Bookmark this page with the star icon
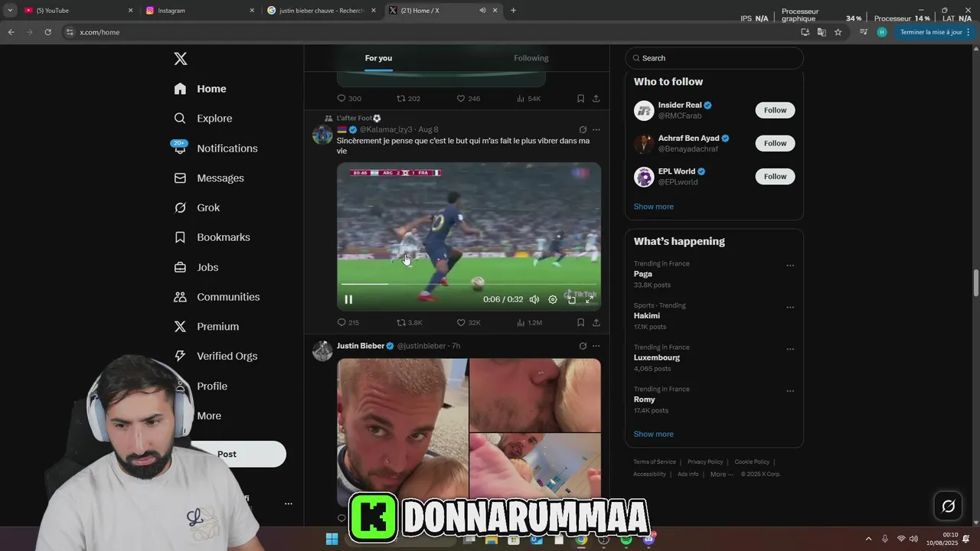The height and width of the screenshot is (551, 980). click(838, 32)
